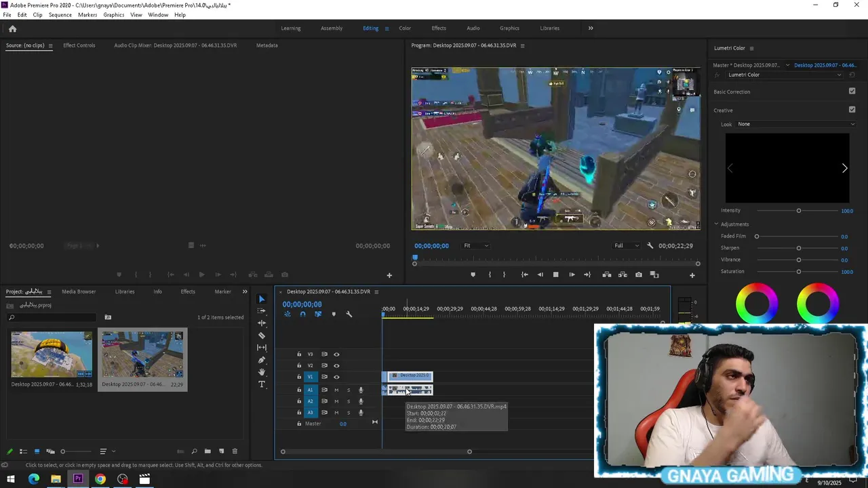Viewport: 868px width, 488px height.
Task: Select the Slip tool
Action: (262, 348)
